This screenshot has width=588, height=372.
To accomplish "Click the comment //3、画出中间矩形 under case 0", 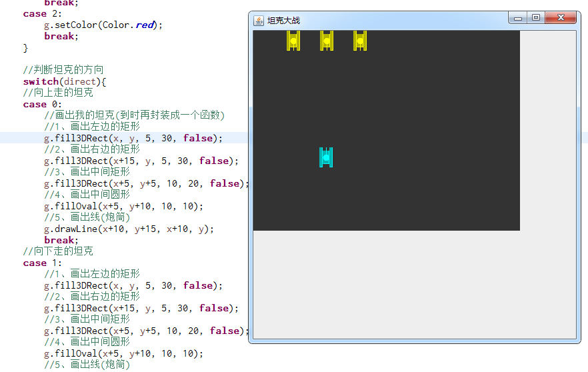I will 87,172.
